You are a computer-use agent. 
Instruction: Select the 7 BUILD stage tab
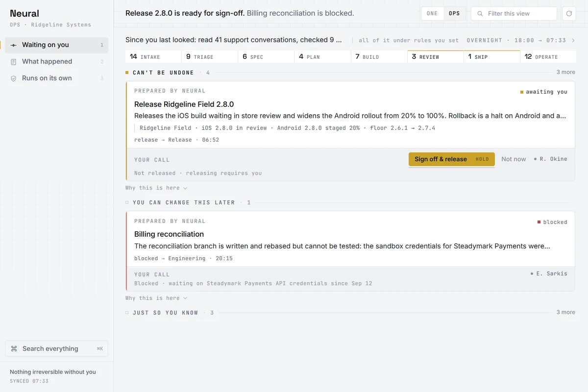pyautogui.click(x=379, y=57)
